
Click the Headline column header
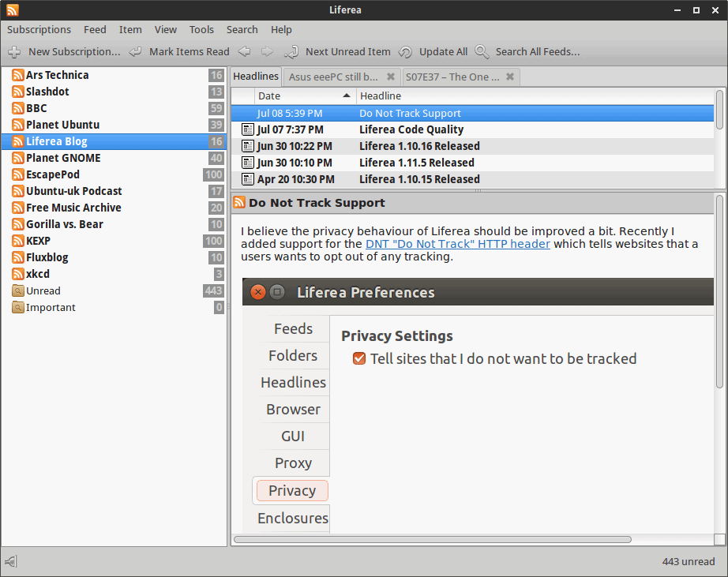point(535,96)
